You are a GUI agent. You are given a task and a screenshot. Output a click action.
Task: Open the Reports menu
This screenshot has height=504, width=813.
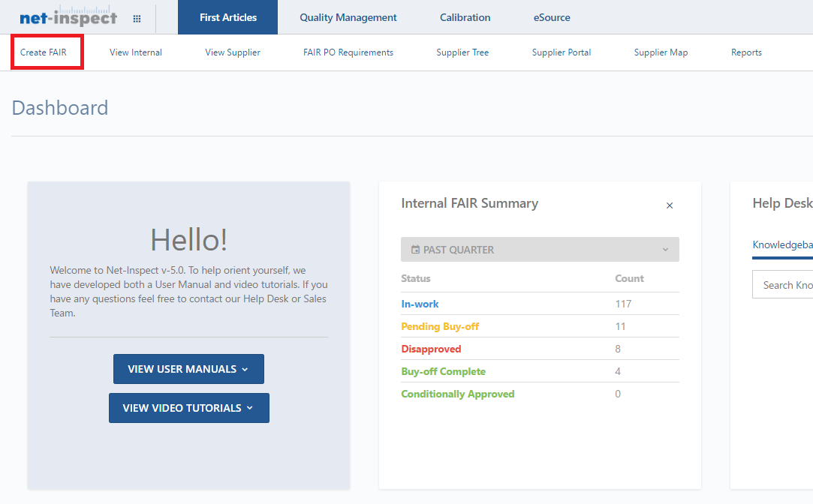click(747, 52)
